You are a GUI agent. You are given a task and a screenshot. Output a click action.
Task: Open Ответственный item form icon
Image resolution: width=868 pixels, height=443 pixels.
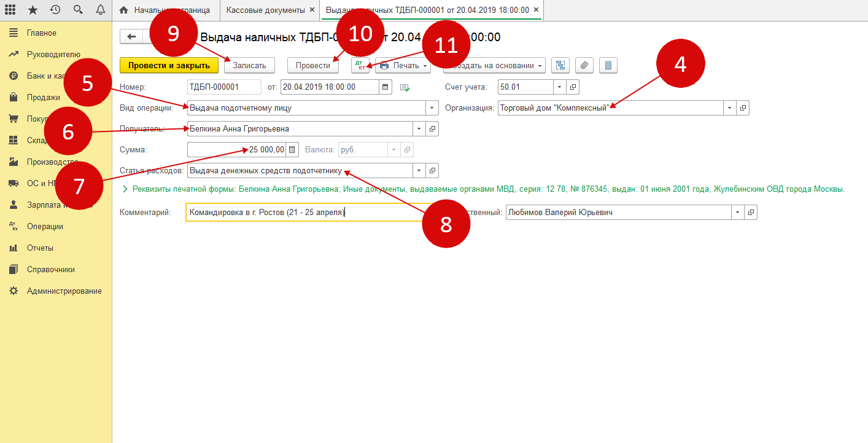coord(751,213)
